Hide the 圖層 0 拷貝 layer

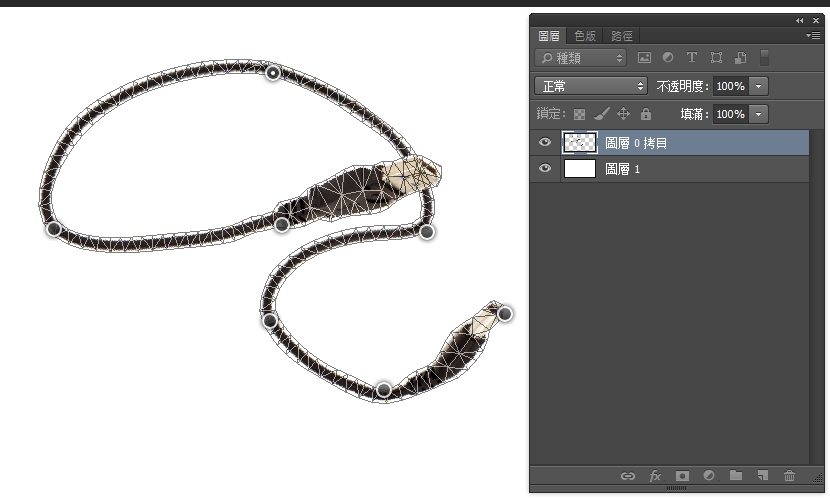click(545, 143)
